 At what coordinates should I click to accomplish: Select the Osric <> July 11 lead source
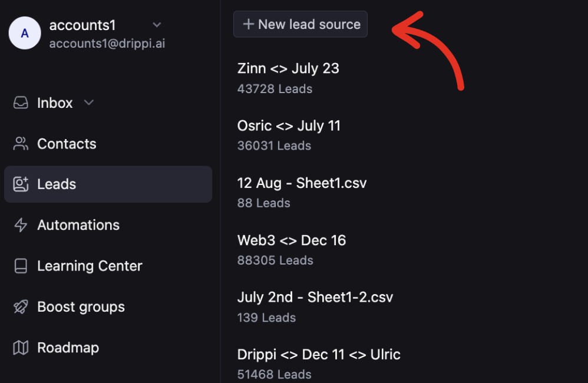point(288,126)
